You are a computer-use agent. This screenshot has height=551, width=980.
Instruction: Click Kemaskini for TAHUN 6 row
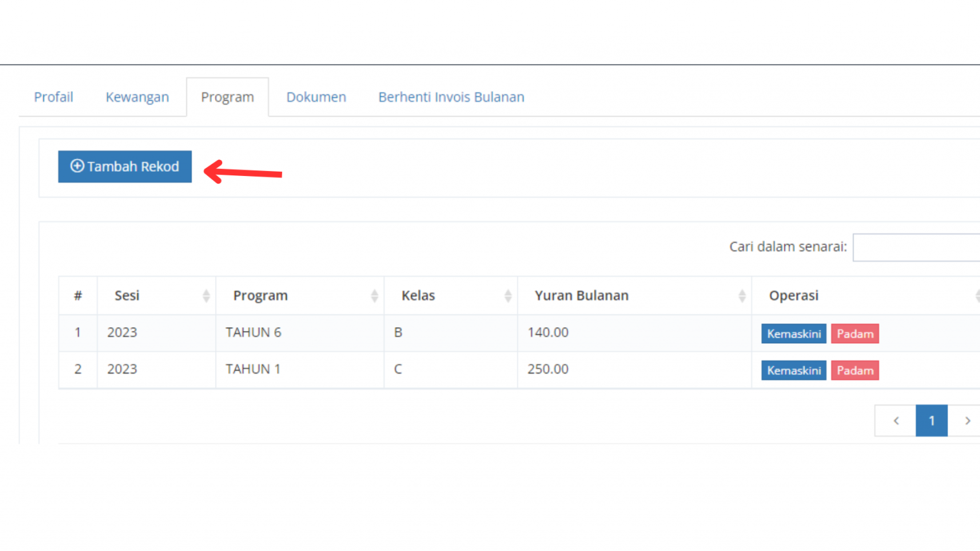pyautogui.click(x=793, y=334)
